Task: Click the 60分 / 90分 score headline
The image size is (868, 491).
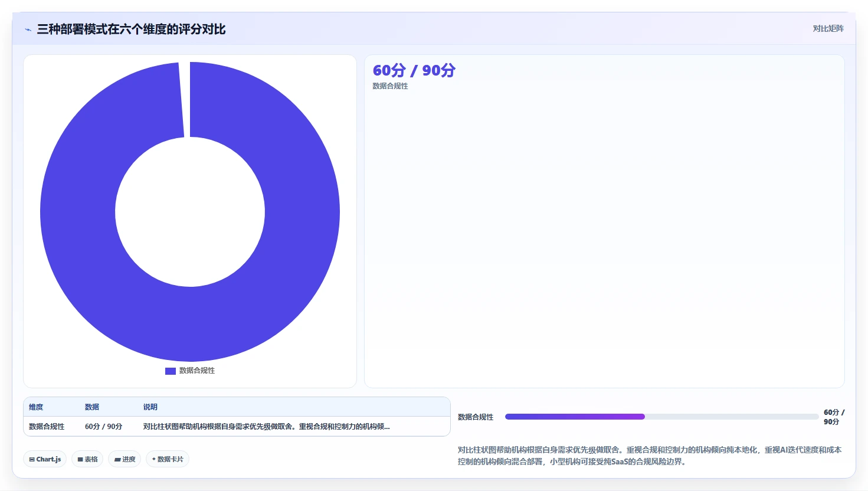Action: (414, 70)
